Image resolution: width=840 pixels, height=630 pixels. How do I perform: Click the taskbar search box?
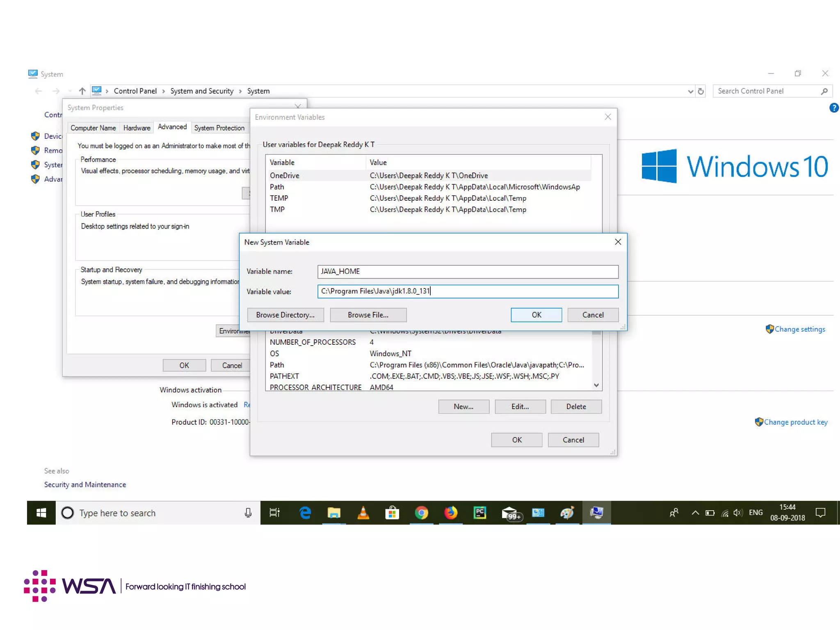[158, 513]
